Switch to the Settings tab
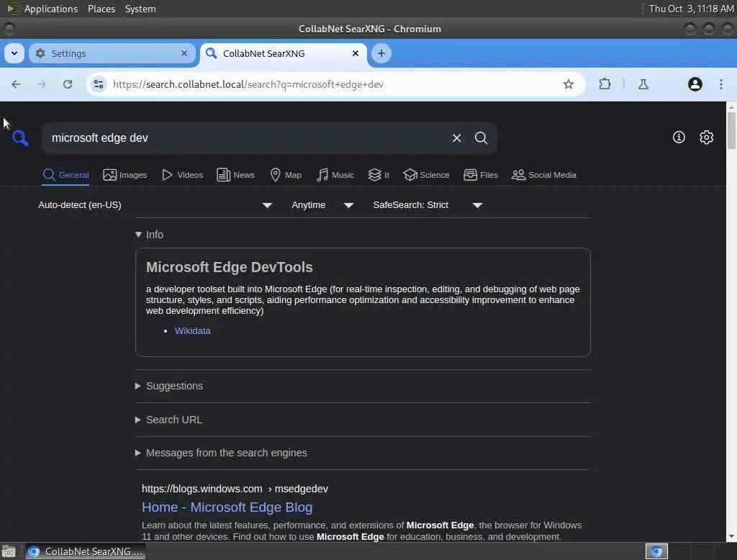737x560 pixels. 112,53
